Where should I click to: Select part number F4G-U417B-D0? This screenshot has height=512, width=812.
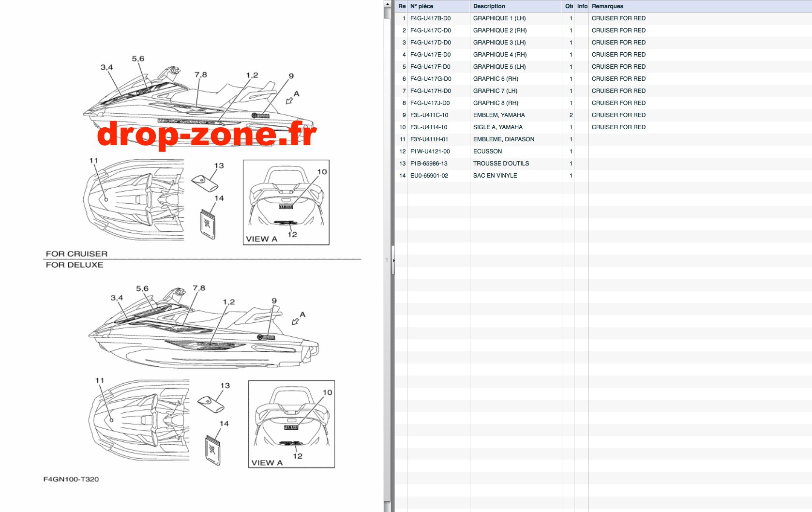(x=430, y=18)
